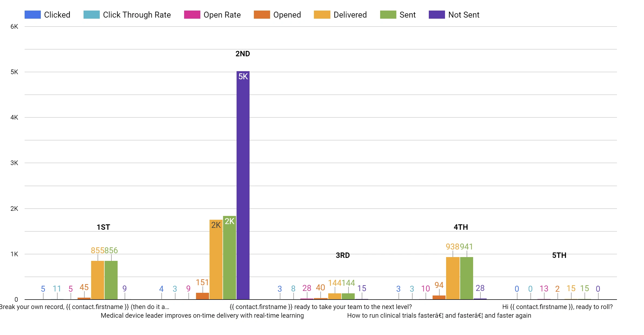Click the yellow 855 Delivered bar

(x=98, y=280)
